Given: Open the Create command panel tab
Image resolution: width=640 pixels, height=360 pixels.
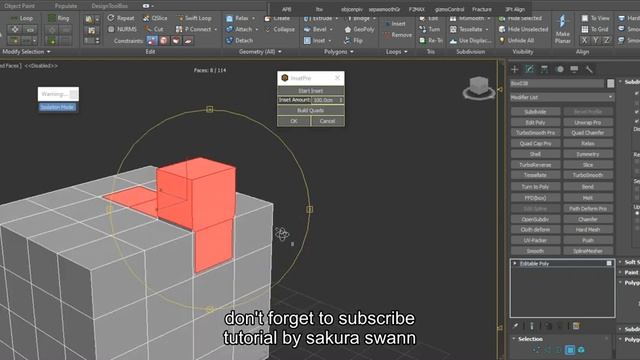Looking at the screenshot, I should coord(515,69).
